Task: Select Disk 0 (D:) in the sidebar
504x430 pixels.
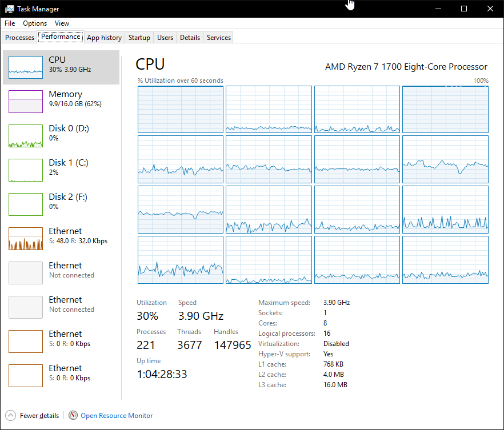Action: pyautogui.click(x=61, y=136)
